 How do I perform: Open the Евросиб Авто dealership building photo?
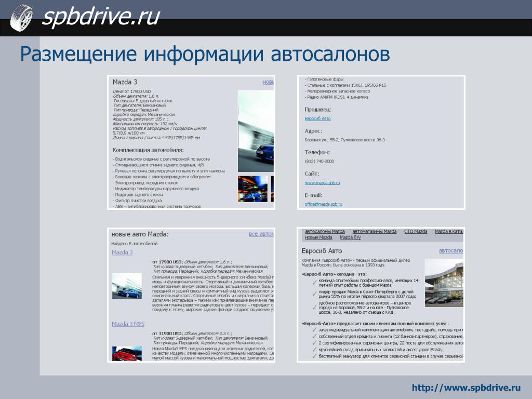(444, 283)
